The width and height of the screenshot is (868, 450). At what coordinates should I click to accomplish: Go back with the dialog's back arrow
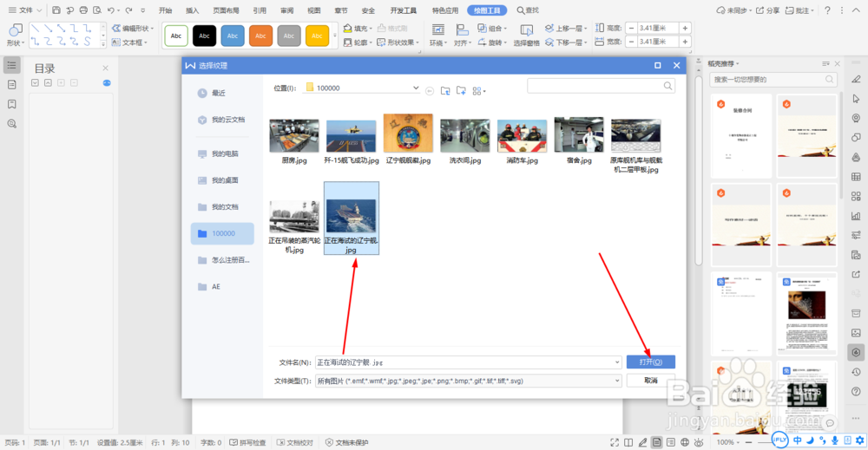430,91
